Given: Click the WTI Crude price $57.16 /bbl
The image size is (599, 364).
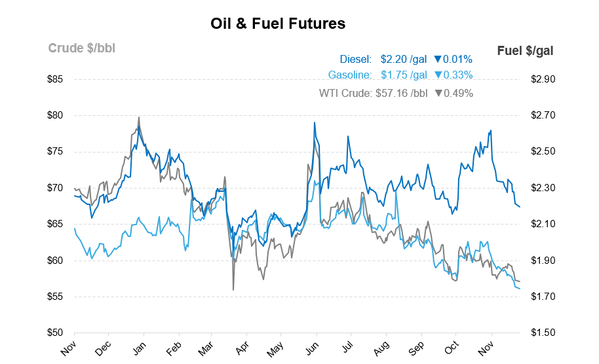Looking at the screenshot, I should (x=402, y=93).
